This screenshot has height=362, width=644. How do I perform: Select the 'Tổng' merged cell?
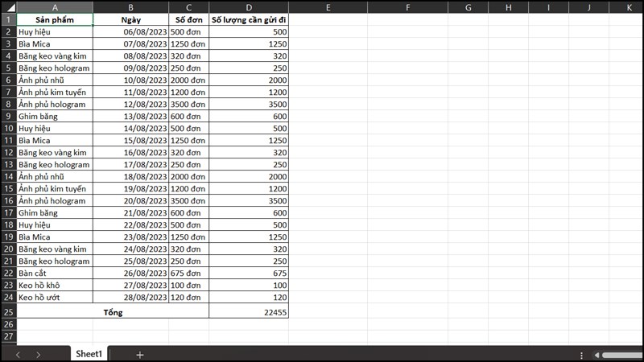tap(113, 312)
